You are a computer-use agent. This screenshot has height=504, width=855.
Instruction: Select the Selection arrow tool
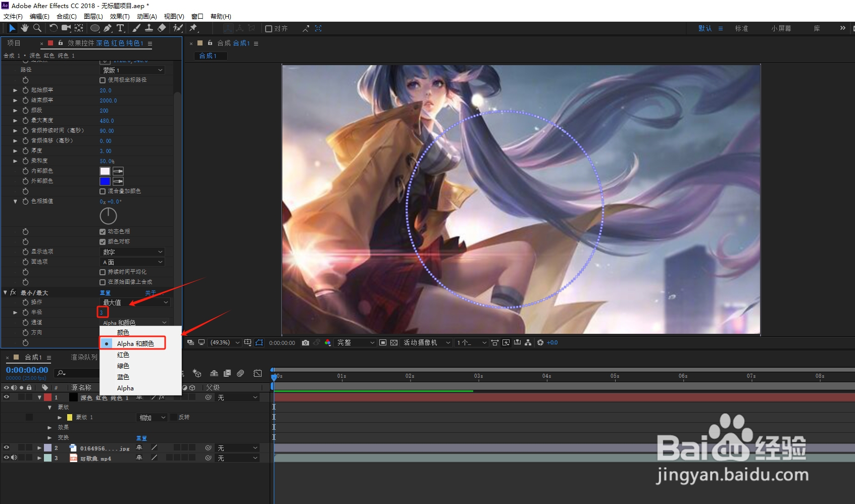pos(12,28)
